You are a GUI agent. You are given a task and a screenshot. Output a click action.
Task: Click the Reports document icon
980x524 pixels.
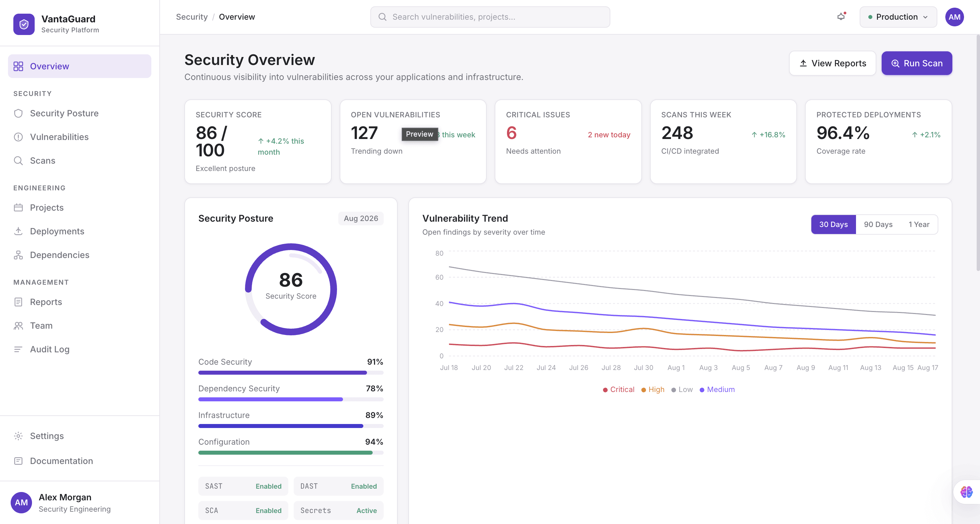pyautogui.click(x=18, y=302)
